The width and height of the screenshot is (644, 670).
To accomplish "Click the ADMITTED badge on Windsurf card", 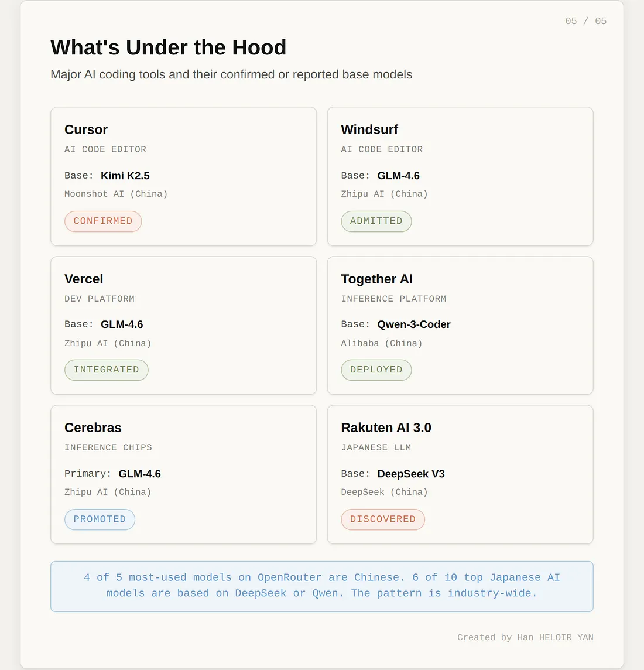I will pyautogui.click(x=376, y=221).
